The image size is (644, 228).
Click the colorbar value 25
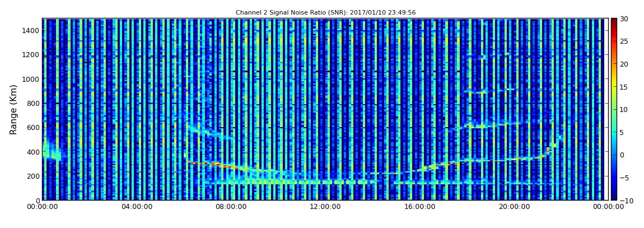624,41
